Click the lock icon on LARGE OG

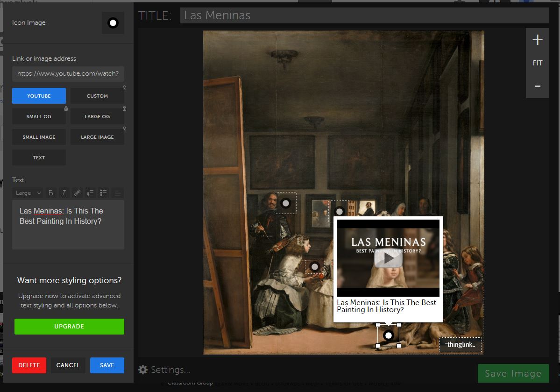pos(124,108)
